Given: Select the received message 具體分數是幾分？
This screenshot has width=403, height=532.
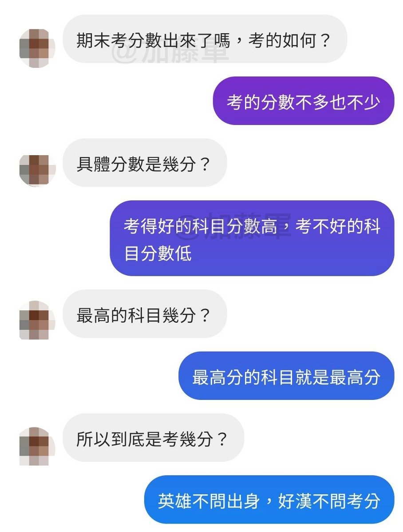Looking at the screenshot, I should [x=145, y=163].
